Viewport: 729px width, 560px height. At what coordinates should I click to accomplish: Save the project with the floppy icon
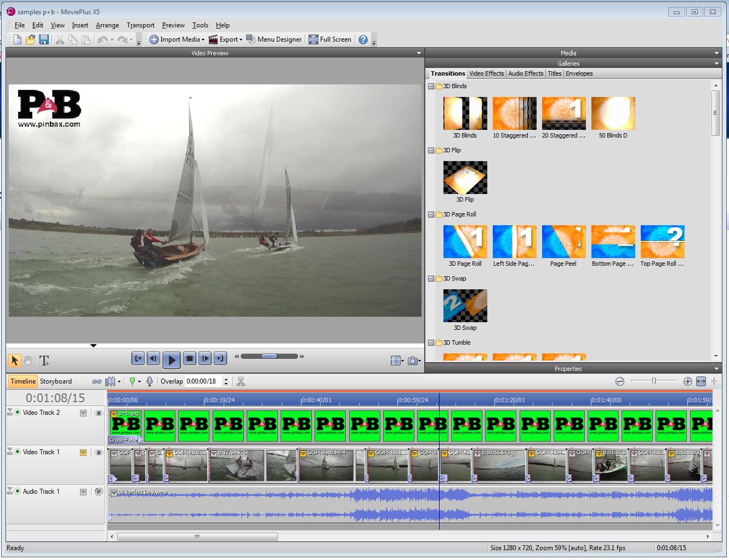[x=44, y=39]
